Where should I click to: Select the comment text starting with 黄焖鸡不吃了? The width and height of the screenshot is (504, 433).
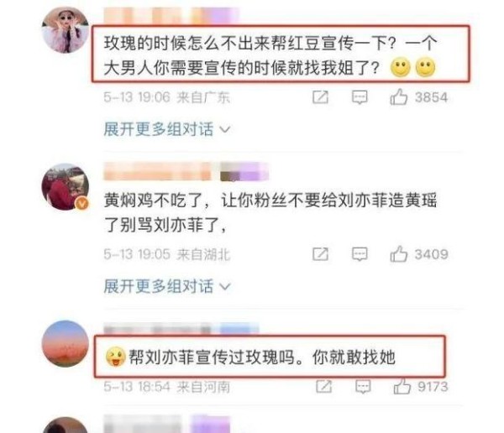pos(270,212)
